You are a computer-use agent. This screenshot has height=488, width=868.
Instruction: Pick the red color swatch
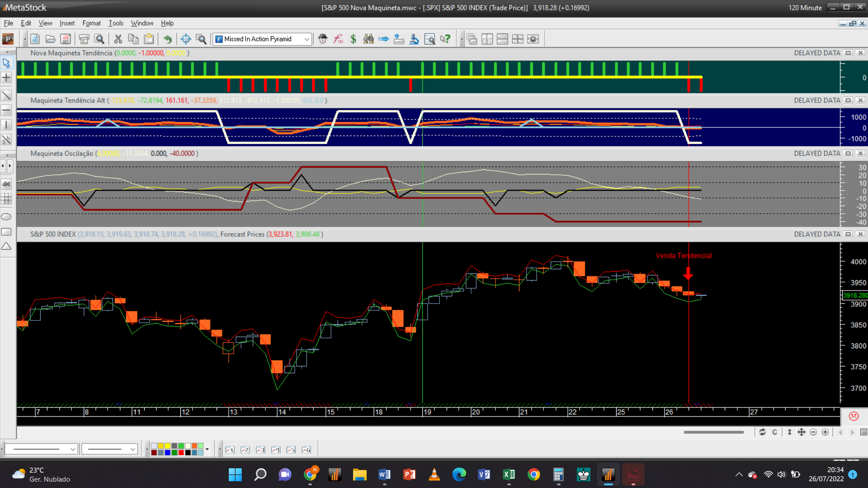[181, 452]
